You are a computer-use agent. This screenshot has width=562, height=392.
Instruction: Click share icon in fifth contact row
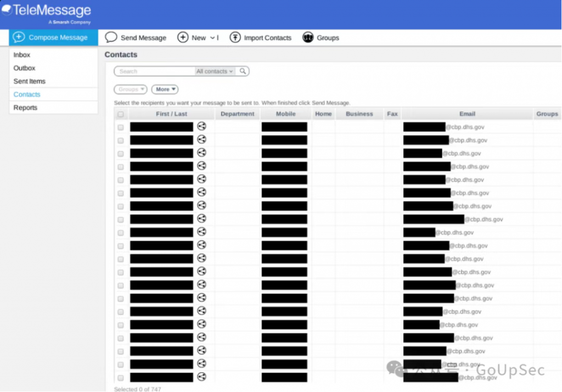click(202, 179)
